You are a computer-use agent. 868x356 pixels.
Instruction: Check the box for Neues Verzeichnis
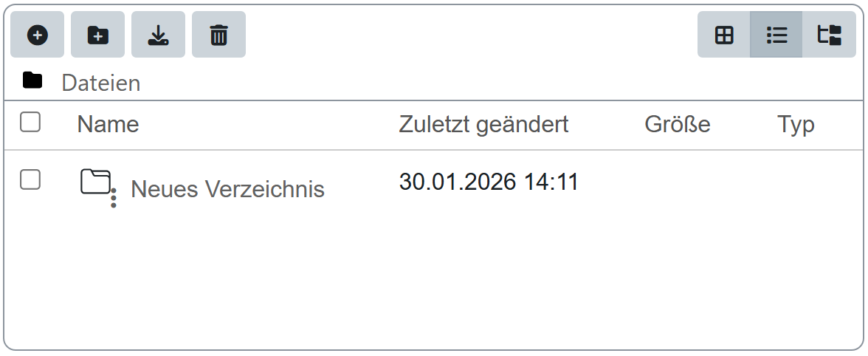[30, 179]
